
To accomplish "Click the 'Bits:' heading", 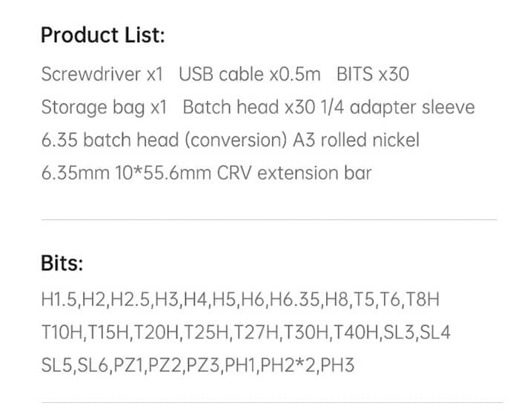I will point(62,263).
